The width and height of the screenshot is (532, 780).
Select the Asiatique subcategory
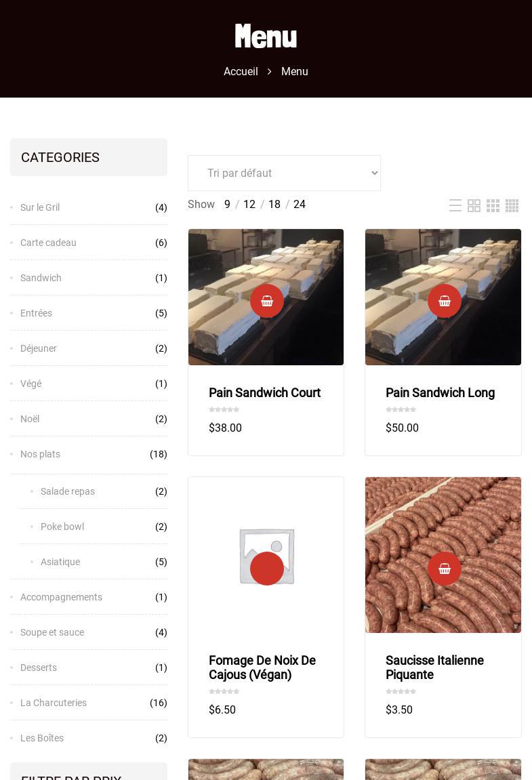click(60, 562)
